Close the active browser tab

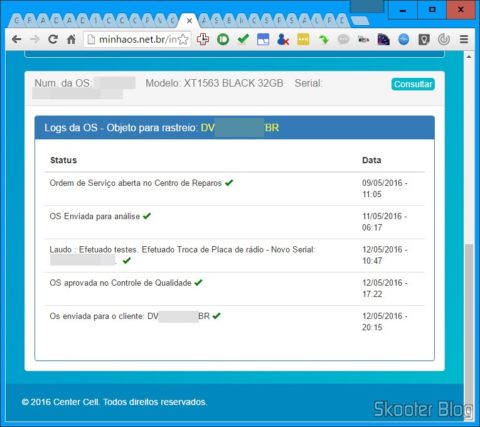pos(189,21)
